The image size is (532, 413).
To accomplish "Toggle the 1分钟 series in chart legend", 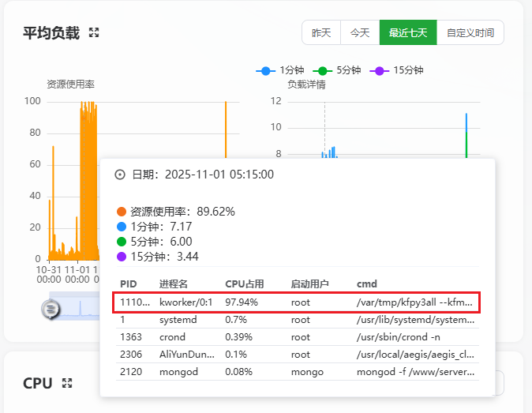I will pyautogui.click(x=275, y=70).
